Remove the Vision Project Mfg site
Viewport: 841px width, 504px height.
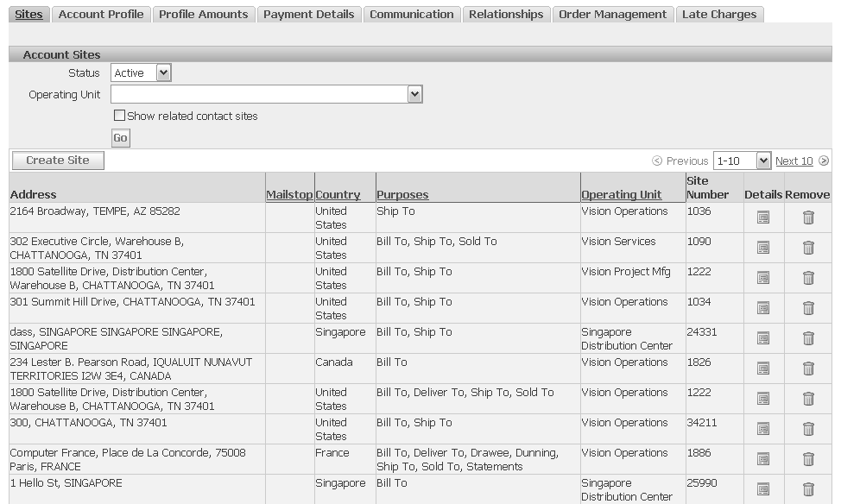[808, 278]
